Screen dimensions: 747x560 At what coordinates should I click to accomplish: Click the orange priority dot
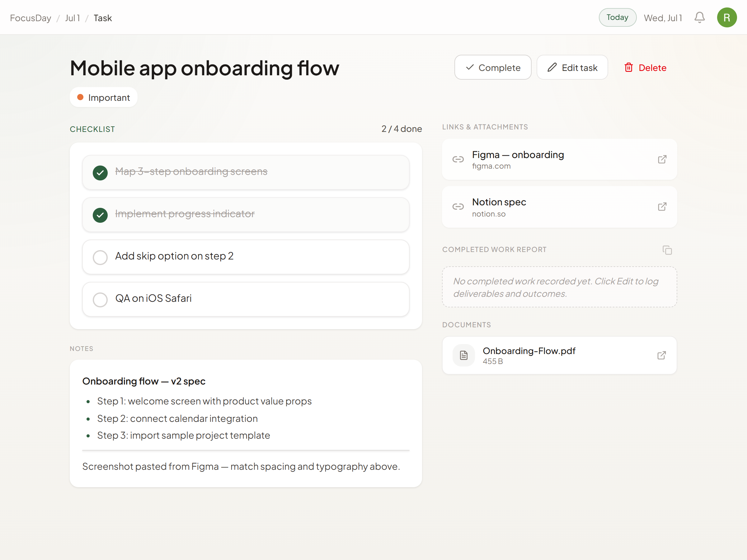[80, 97]
